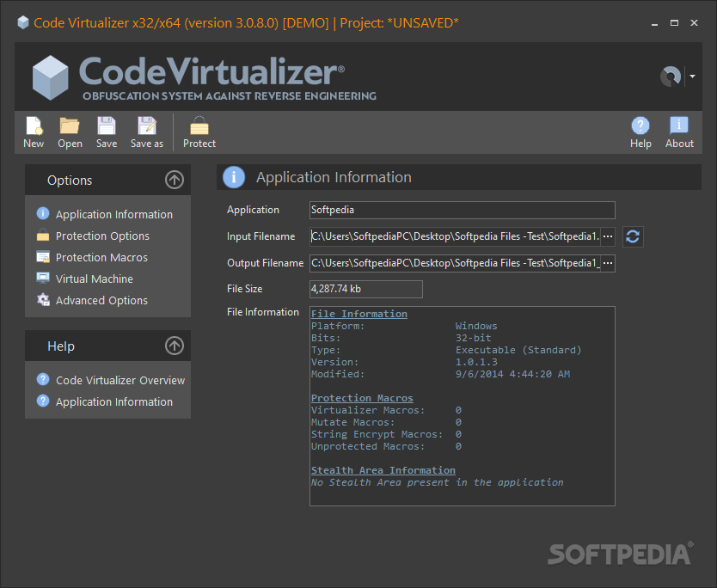Open a project with the folder icon
Screen dimensions: 717x588
[x=70, y=132]
